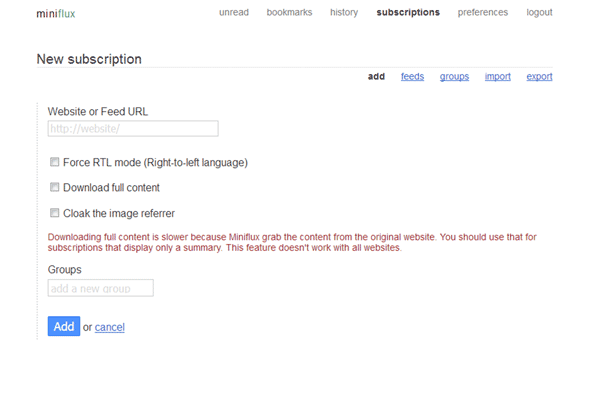Click the add a new group field
600x400 pixels.
[x=100, y=288]
